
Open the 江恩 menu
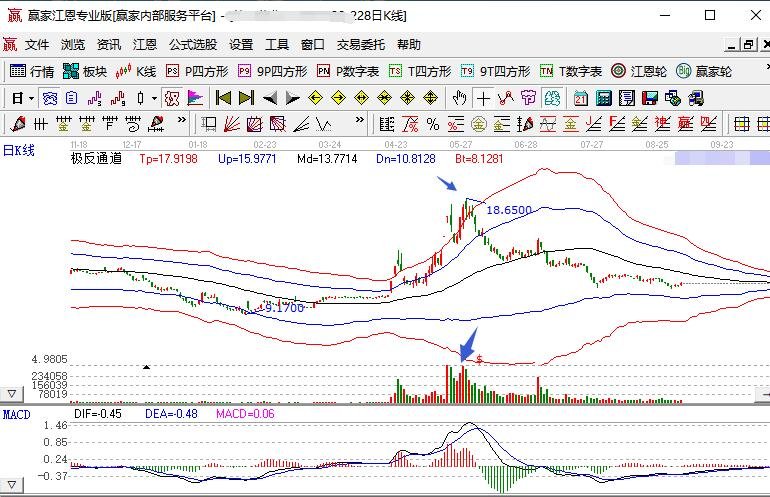tap(144, 45)
